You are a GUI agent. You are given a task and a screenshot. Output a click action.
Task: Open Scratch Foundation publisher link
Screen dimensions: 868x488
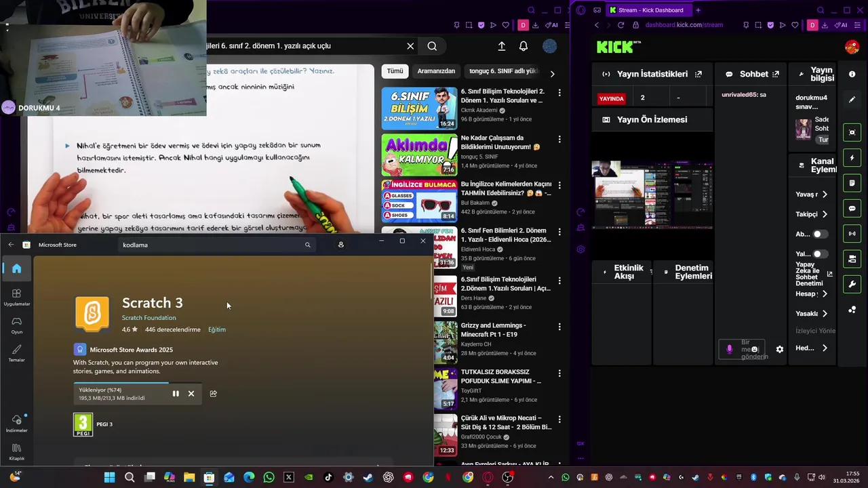149,318
